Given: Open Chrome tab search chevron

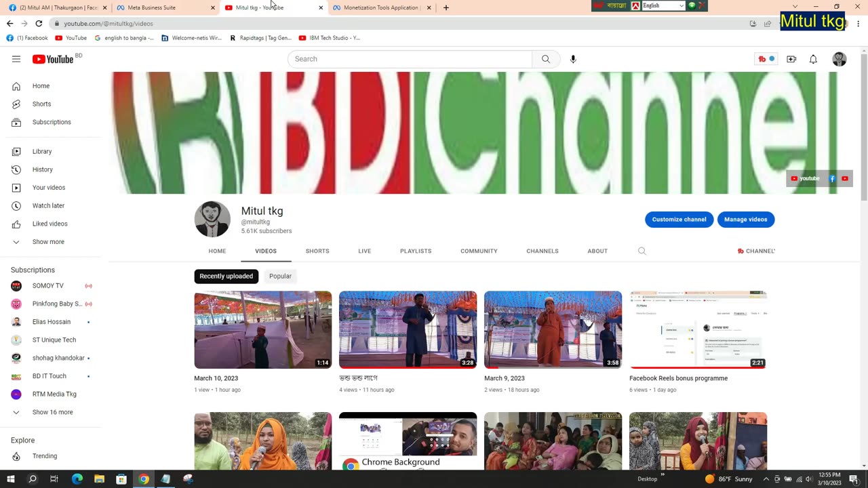Looking at the screenshot, I should [x=795, y=7].
